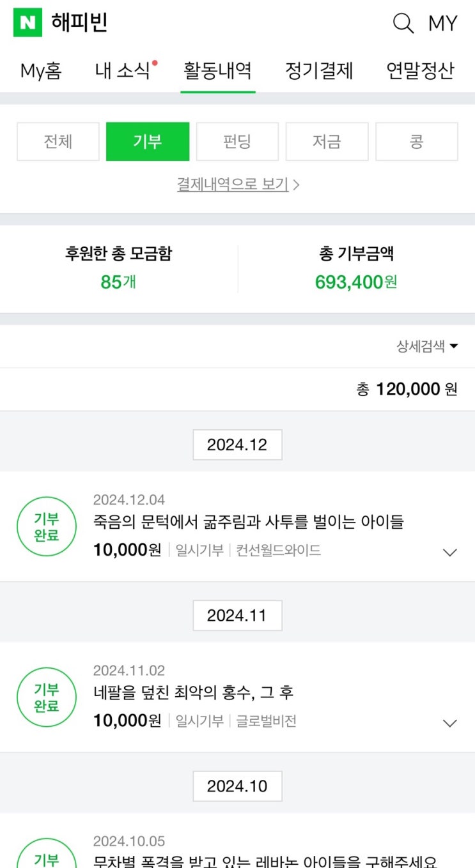
Task: Click the green Naver N logo
Action: click(x=27, y=23)
